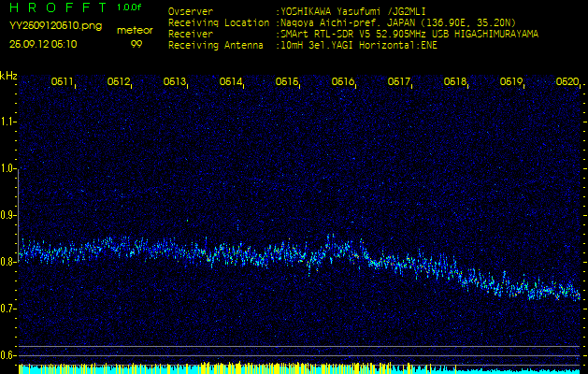Click the HROFFT title text
The height and width of the screenshot is (374, 588).
[56, 7]
